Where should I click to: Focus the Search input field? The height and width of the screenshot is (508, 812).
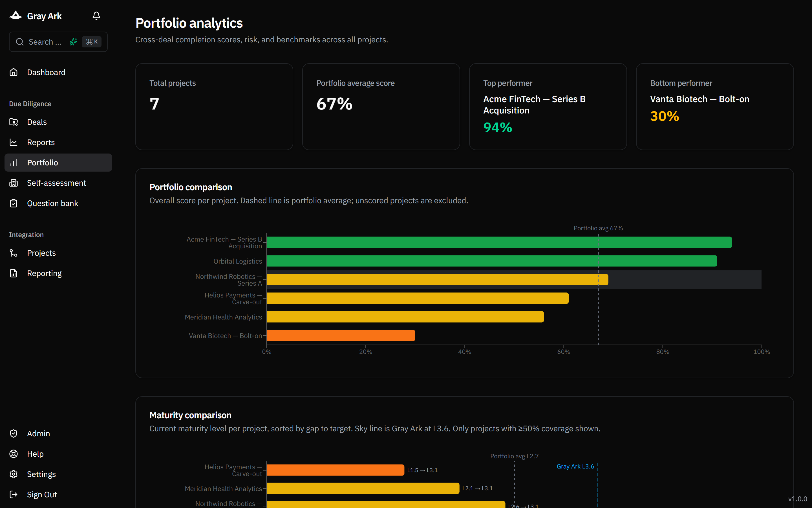(x=58, y=42)
